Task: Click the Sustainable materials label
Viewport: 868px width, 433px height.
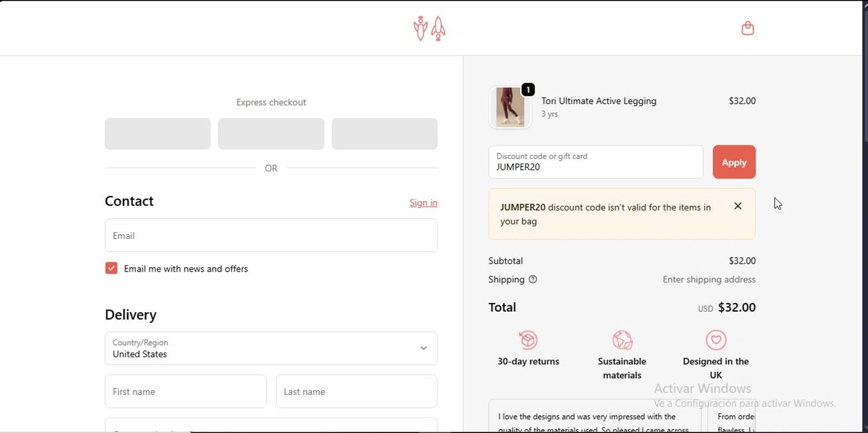Action: (622, 368)
